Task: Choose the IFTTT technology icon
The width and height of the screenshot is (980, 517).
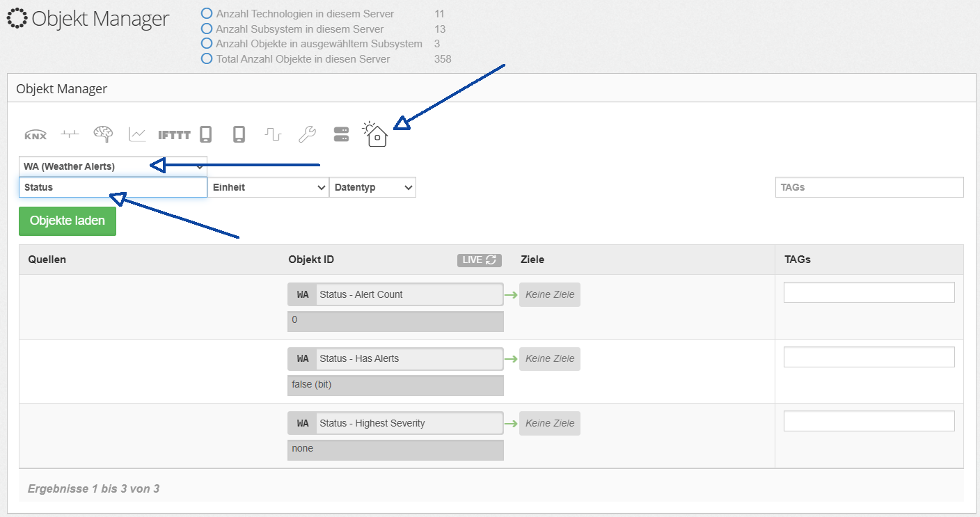Action: [174, 135]
